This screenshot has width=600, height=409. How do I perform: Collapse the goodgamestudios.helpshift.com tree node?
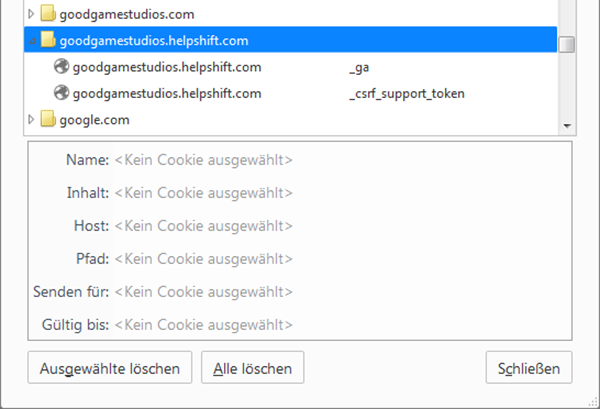32,41
